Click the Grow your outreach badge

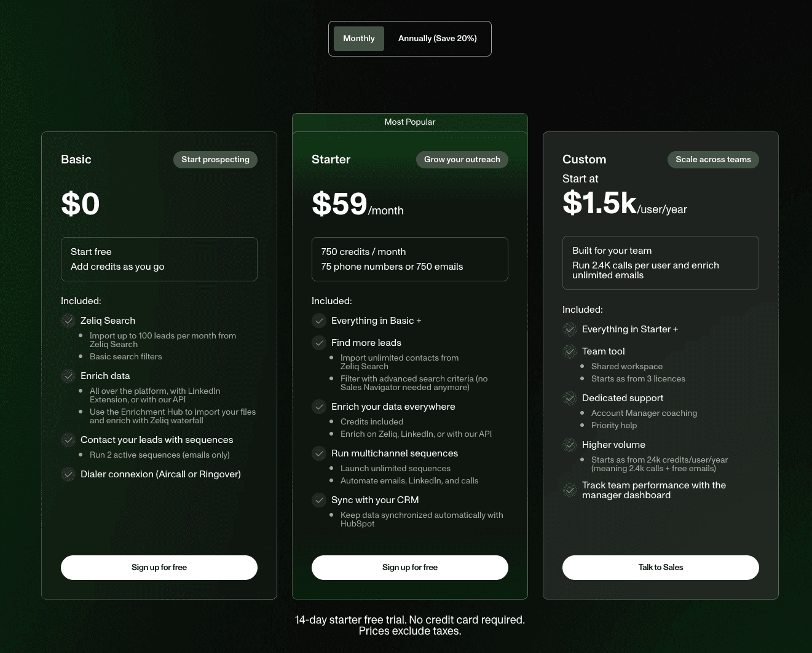(462, 159)
